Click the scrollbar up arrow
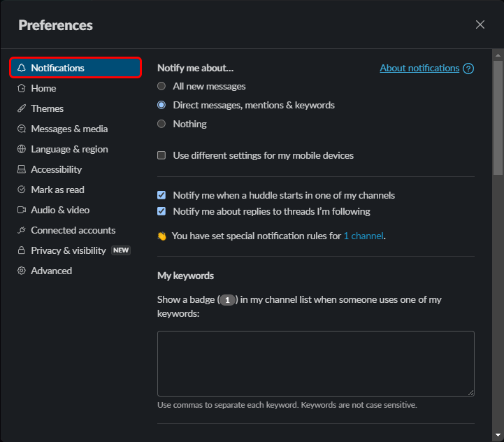504x442 pixels. tap(498, 55)
